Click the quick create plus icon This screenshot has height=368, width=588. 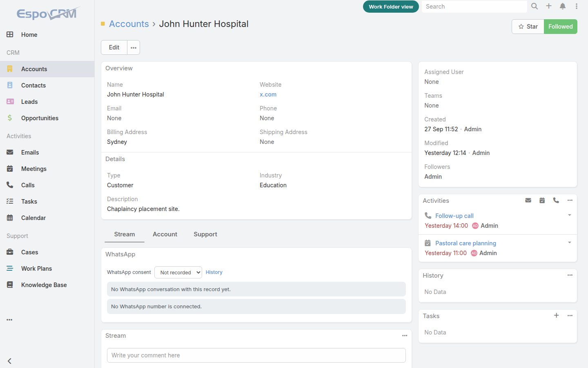[549, 6]
